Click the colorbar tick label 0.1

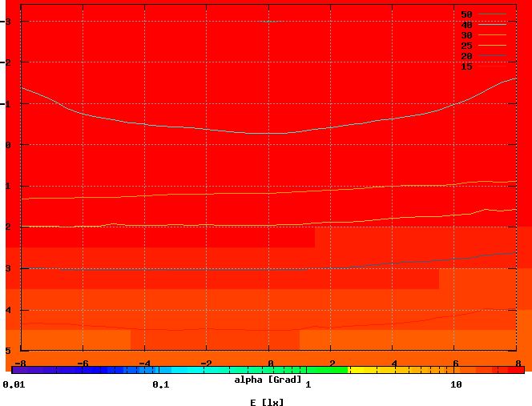click(x=160, y=385)
